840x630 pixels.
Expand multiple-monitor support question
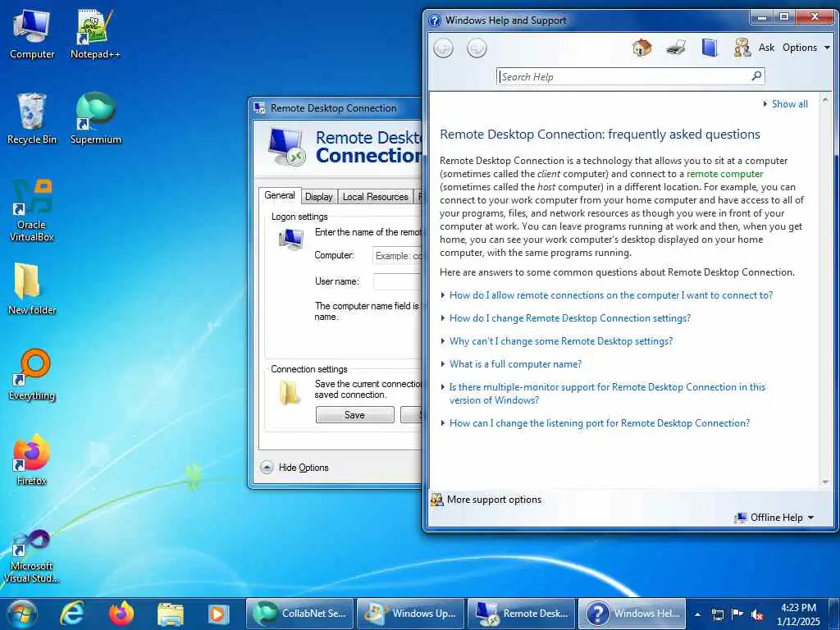pyautogui.click(x=607, y=393)
